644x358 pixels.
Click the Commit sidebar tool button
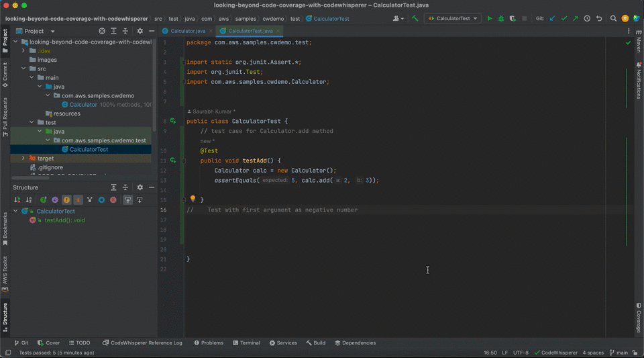(x=5, y=75)
